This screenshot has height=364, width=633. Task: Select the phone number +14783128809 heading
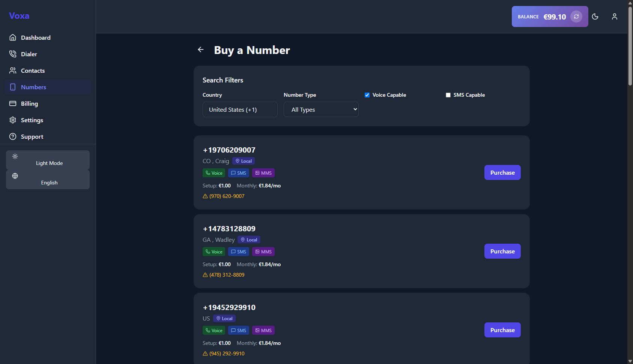[x=229, y=229]
